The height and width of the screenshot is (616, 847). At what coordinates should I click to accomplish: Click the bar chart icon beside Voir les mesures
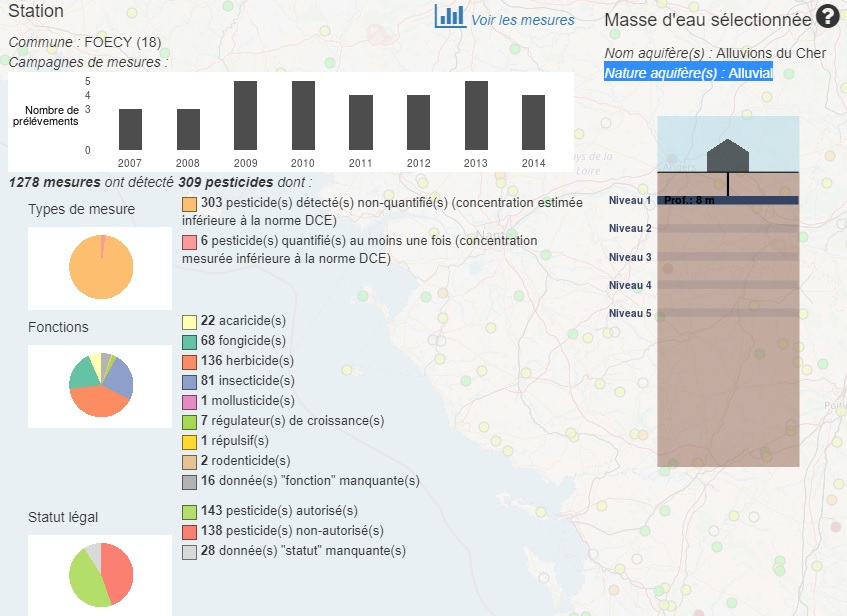pos(450,17)
